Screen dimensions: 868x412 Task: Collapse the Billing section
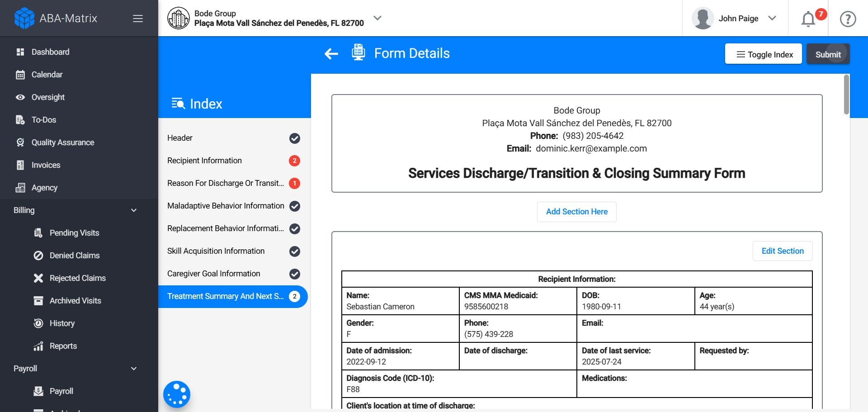[x=134, y=210]
